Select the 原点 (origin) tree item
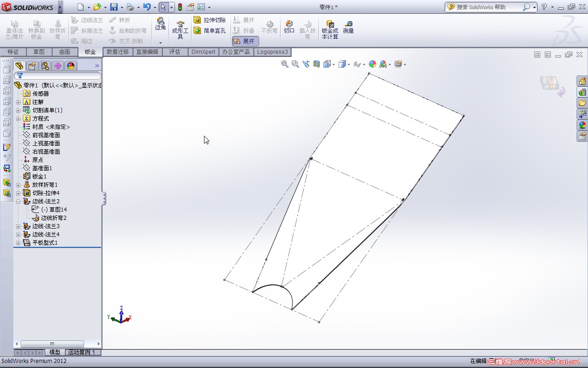This screenshot has width=588, height=368. (37, 160)
